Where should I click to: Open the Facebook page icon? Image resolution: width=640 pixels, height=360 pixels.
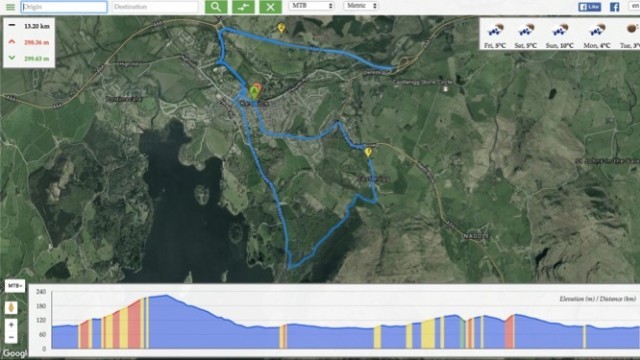click(x=614, y=7)
